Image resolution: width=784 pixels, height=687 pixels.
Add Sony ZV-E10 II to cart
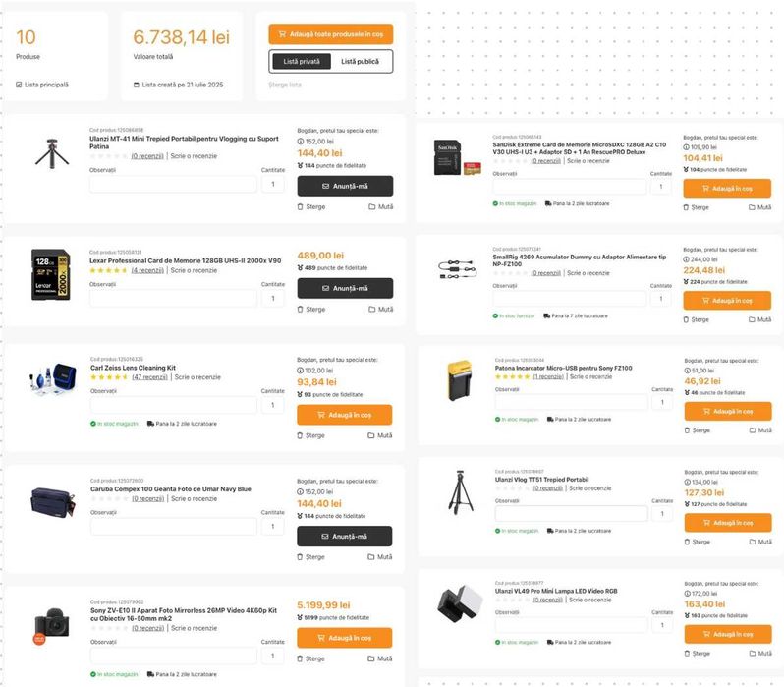tap(344, 638)
